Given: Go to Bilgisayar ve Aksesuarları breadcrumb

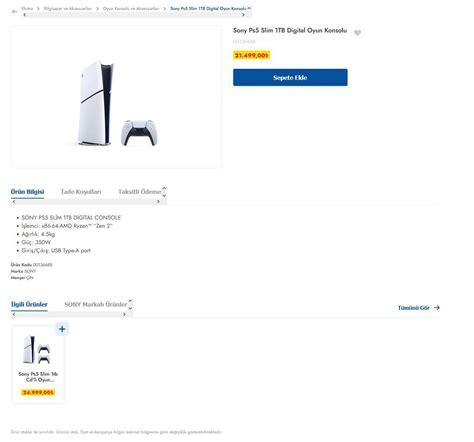Looking at the screenshot, I should 68,8.
